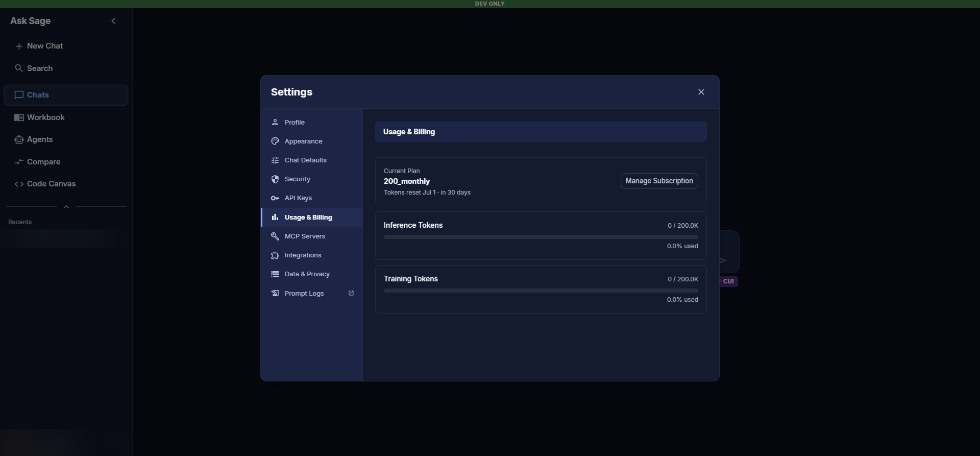Collapse the Ask Sage sidebar with chevron
The width and height of the screenshot is (980, 456).
click(x=113, y=21)
